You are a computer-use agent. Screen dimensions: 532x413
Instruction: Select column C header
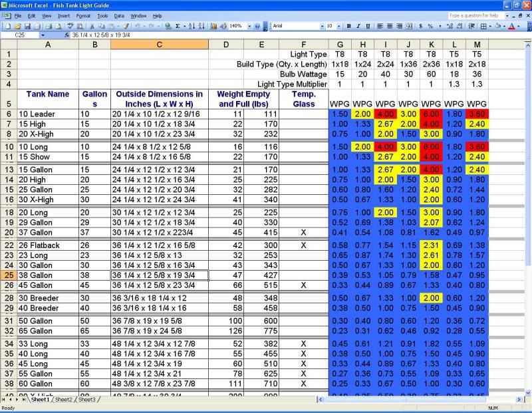159,45
